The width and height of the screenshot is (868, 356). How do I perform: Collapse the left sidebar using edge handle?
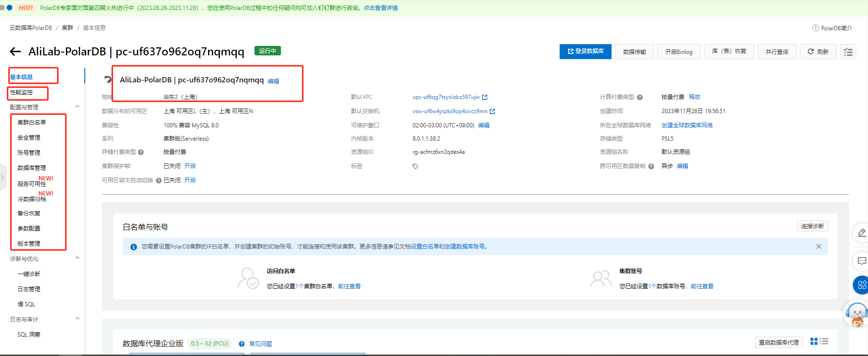[3, 178]
